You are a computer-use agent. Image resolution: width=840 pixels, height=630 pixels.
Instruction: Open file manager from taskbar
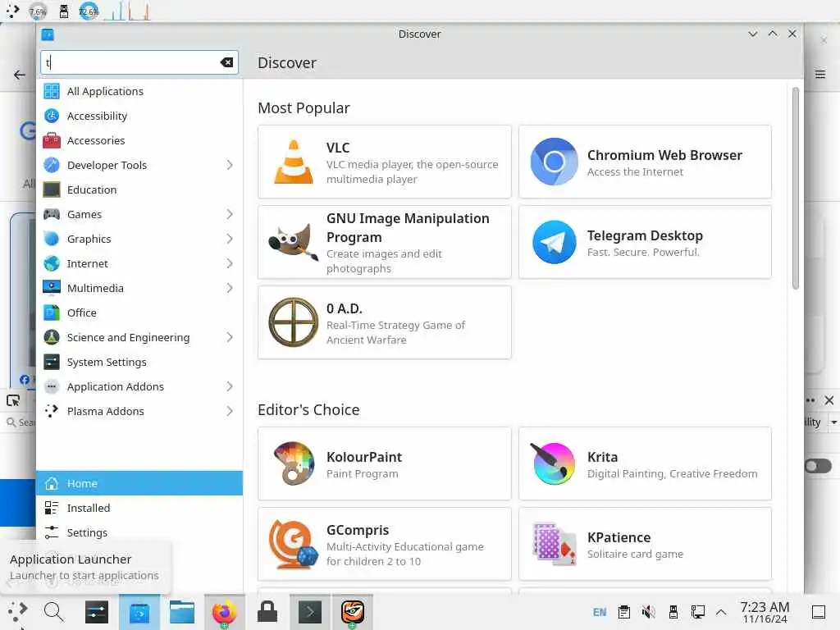pos(182,612)
